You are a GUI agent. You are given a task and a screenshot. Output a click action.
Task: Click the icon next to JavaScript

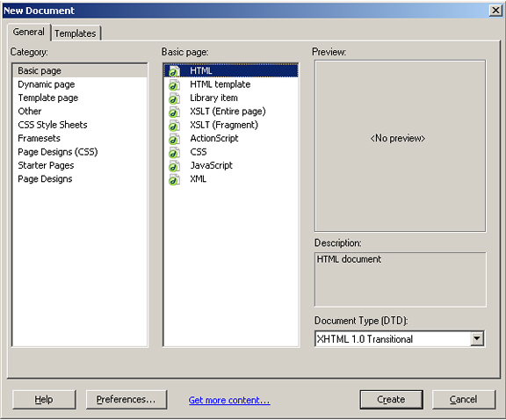[174, 166]
